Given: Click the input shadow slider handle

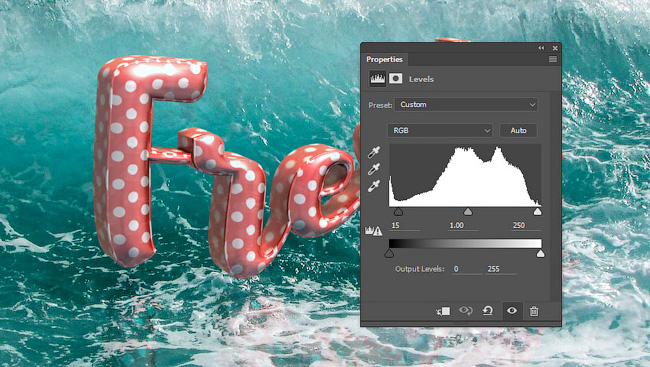Looking at the screenshot, I should (x=398, y=212).
